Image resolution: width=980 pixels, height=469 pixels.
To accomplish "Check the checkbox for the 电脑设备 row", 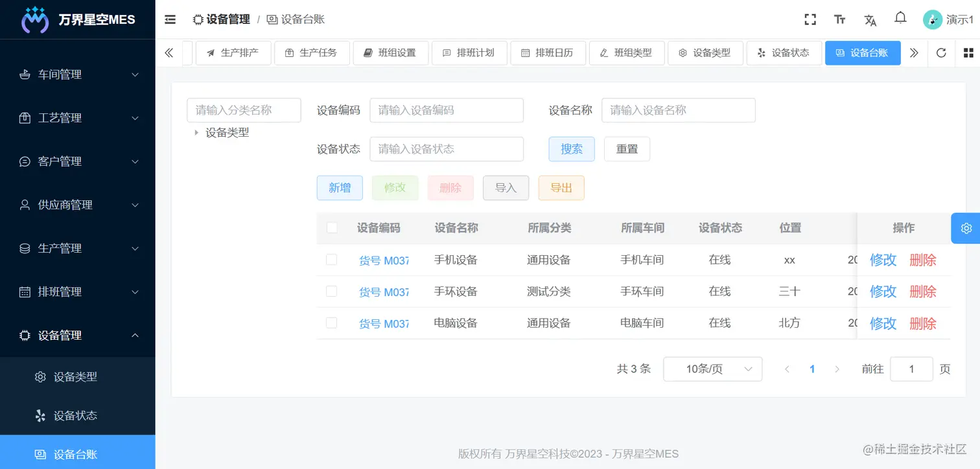I will click(x=332, y=323).
